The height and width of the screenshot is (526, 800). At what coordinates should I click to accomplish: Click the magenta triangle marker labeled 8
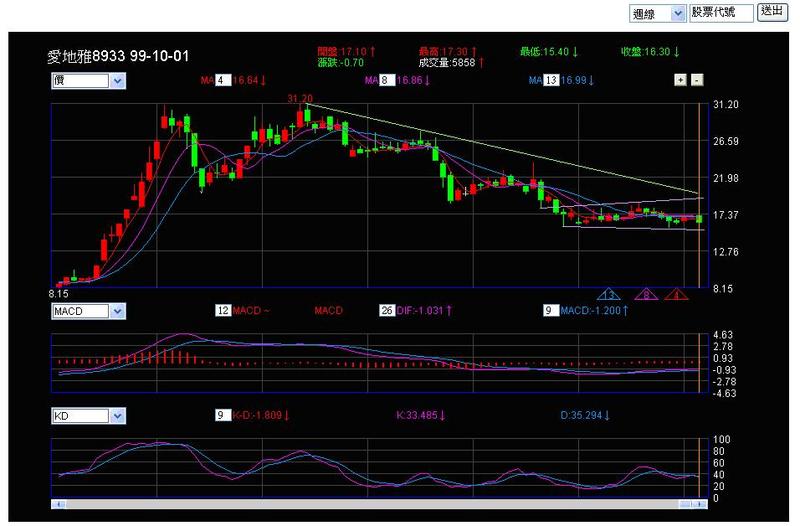click(x=646, y=295)
